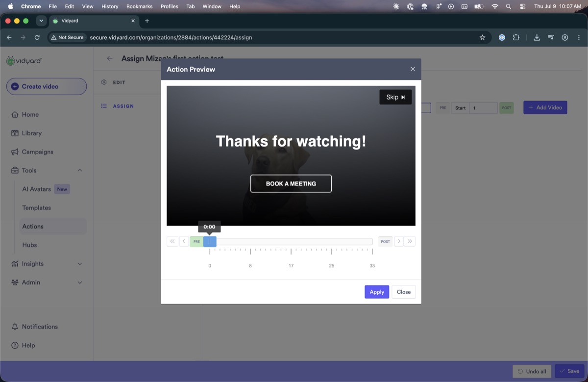Viewport: 588px width, 382px height.
Task: Open macOS Spotlight search icon
Action: pyautogui.click(x=509, y=6)
